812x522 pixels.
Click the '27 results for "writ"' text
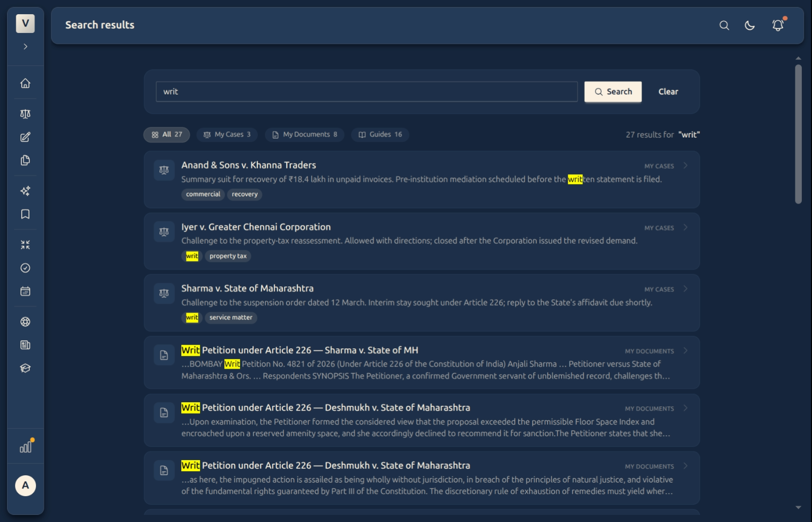pyautogui.click(x=662, y=135)
